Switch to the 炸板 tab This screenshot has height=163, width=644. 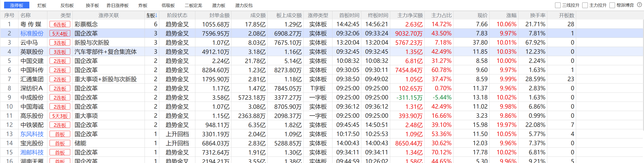point(143,6)
